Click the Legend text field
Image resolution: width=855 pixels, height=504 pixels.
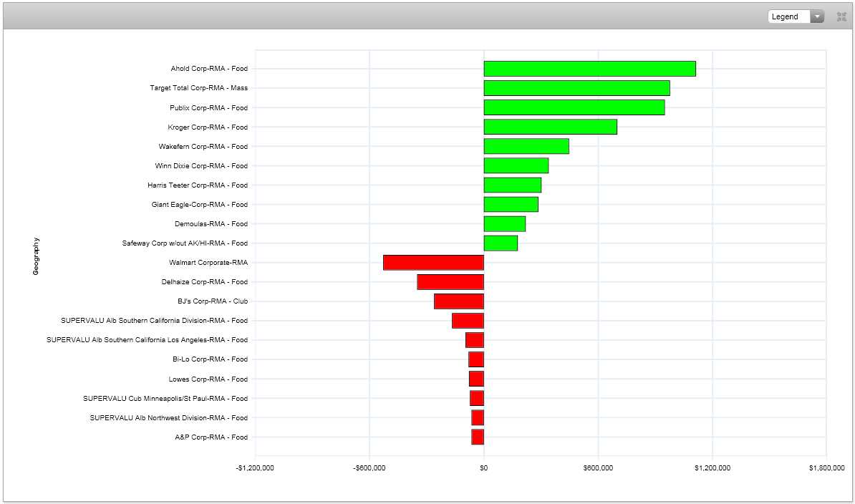point(788,16)
